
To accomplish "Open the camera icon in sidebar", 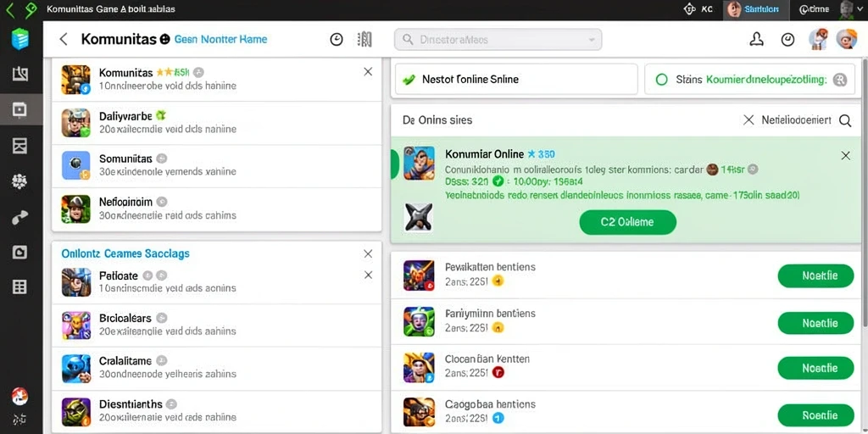I will 20,252.
